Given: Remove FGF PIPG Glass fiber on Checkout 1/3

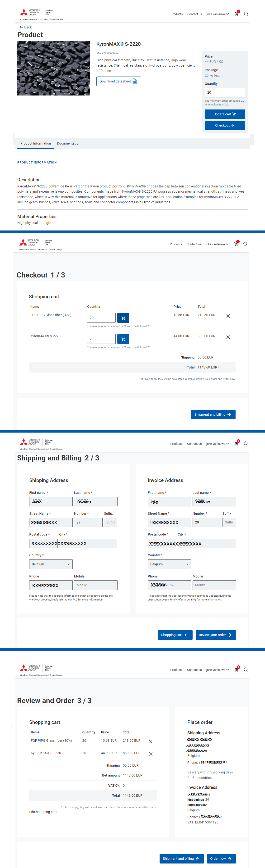Looking at the screenshot, I should pos(228,316).
